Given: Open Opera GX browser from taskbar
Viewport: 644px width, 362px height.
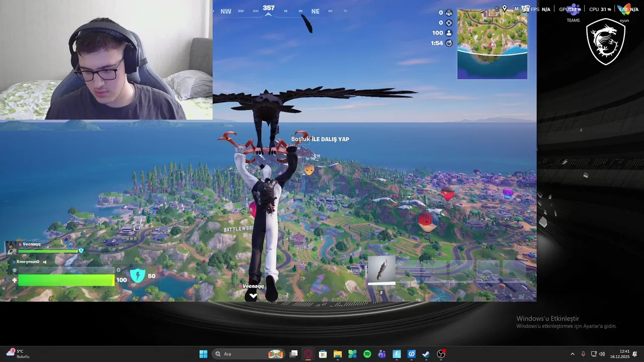Looking at the screenshot, I should (x=308, y=354).
